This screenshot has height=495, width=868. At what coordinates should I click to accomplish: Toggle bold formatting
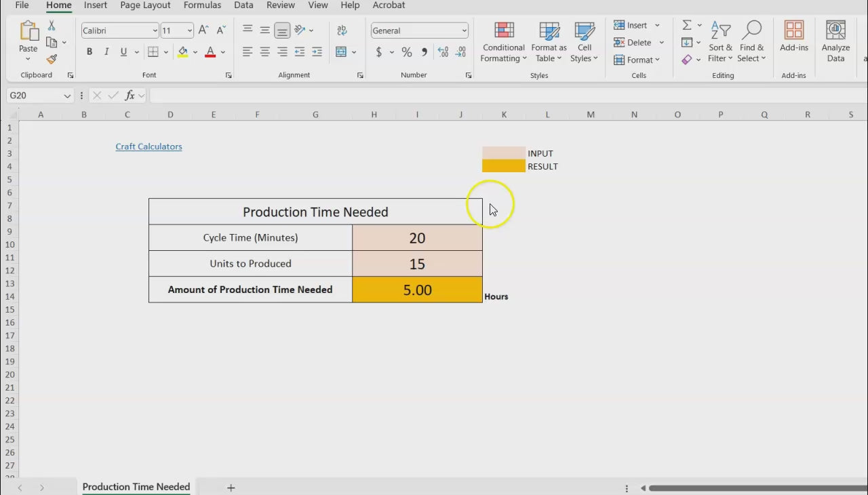(x=90, y=52)
